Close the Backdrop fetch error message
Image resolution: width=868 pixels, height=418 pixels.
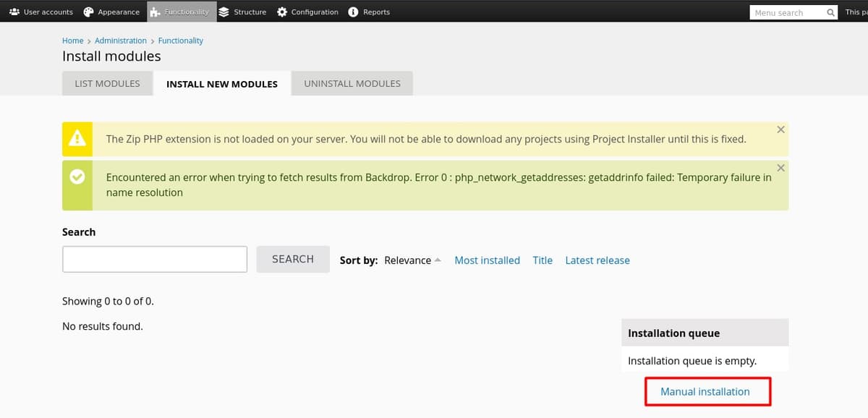(x=780, y=168)
